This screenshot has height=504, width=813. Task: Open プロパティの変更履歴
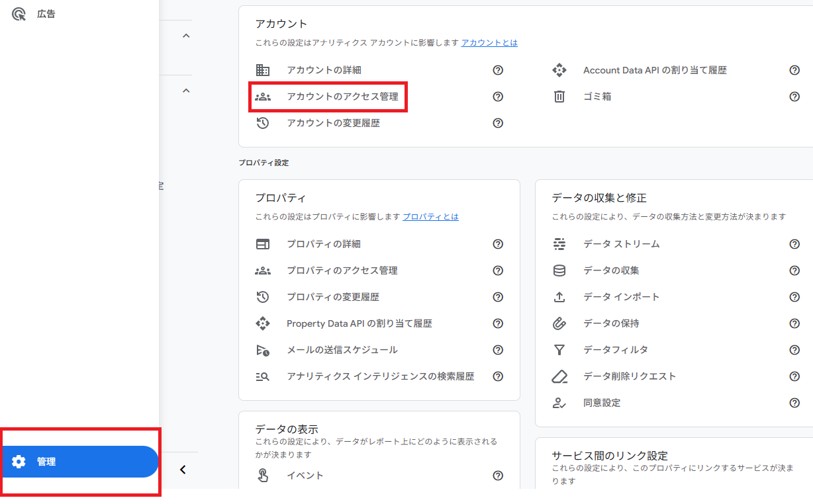tap(333, 297)
